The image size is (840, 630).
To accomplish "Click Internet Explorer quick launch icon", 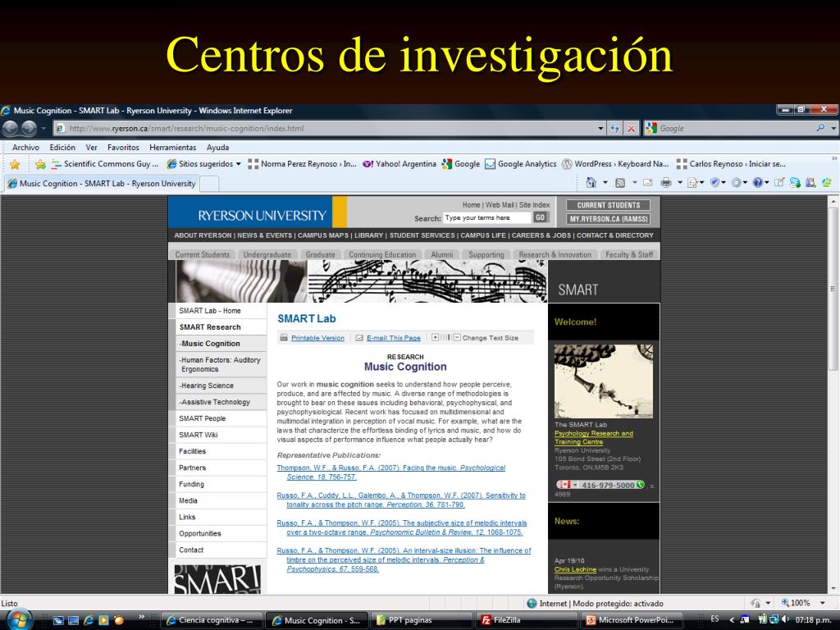I will [89, 620].
